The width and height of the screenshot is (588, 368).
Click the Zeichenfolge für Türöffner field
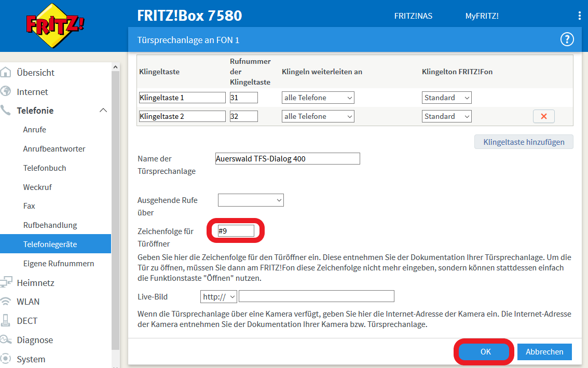[236, 231]
